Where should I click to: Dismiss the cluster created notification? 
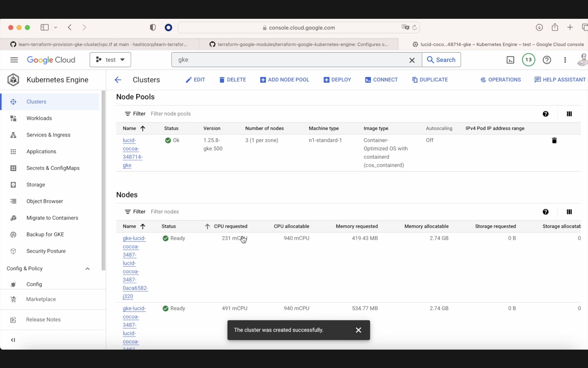[358, 330]
